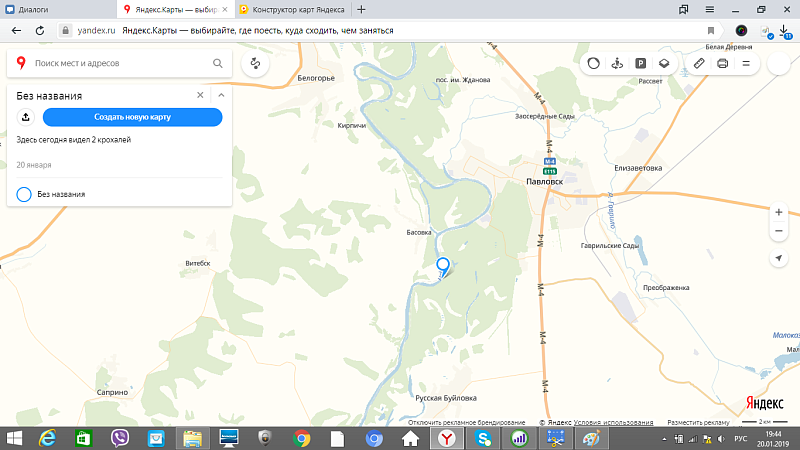Screen dimensions: 800x450
Task: Click the 'Елизаветовка' map label
Action: [x=638, y=168]
